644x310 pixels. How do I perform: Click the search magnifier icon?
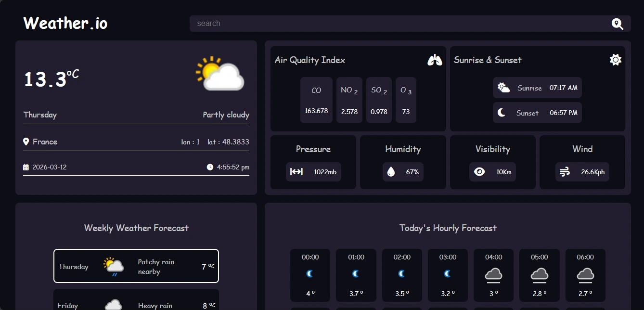(618, 23)
